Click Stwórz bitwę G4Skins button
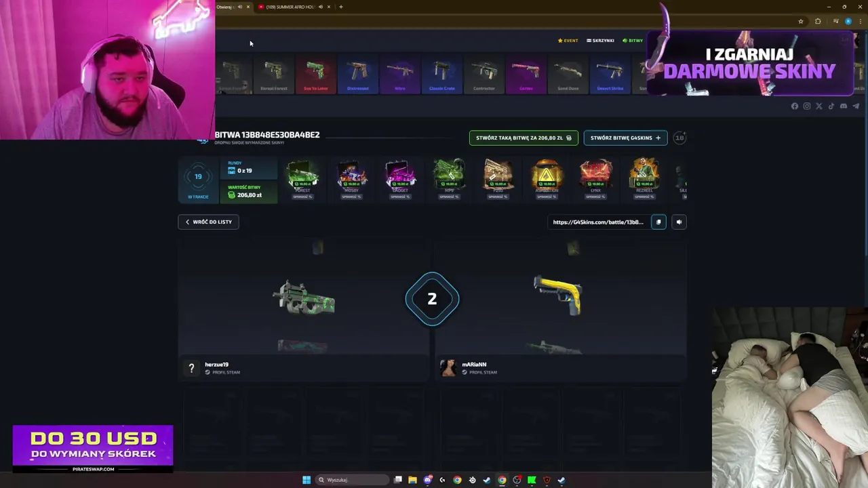This screenshot has width=868, height=488. pyautogui.click(x=625, y=138)
